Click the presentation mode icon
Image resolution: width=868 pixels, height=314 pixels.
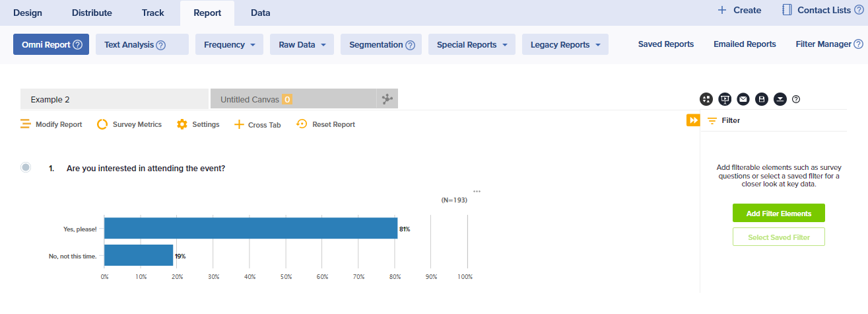(x=725, y=99)
